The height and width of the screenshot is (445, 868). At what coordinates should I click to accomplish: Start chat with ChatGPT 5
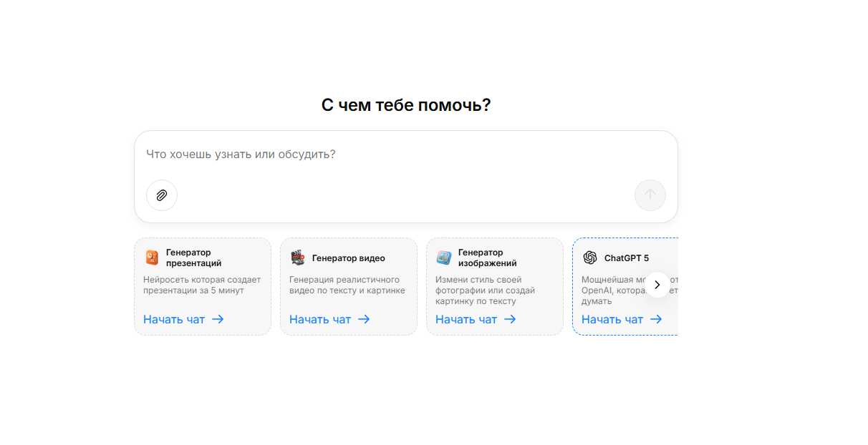612,319
